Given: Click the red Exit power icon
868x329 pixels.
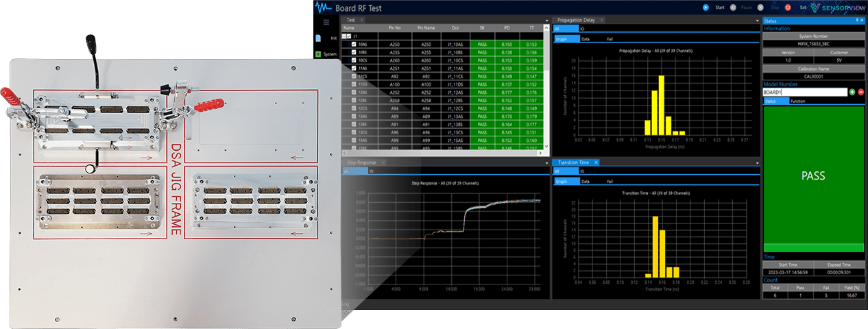Looking at the screenshot, I should [x=788, y=8].
